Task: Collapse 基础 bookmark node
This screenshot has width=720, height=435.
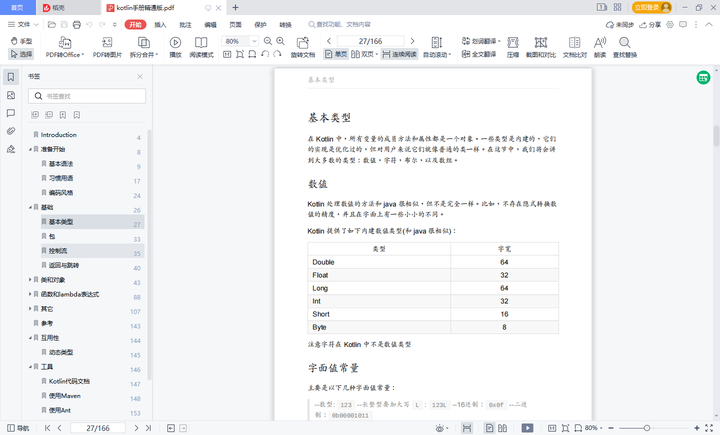Action: [x=30, y=208]
